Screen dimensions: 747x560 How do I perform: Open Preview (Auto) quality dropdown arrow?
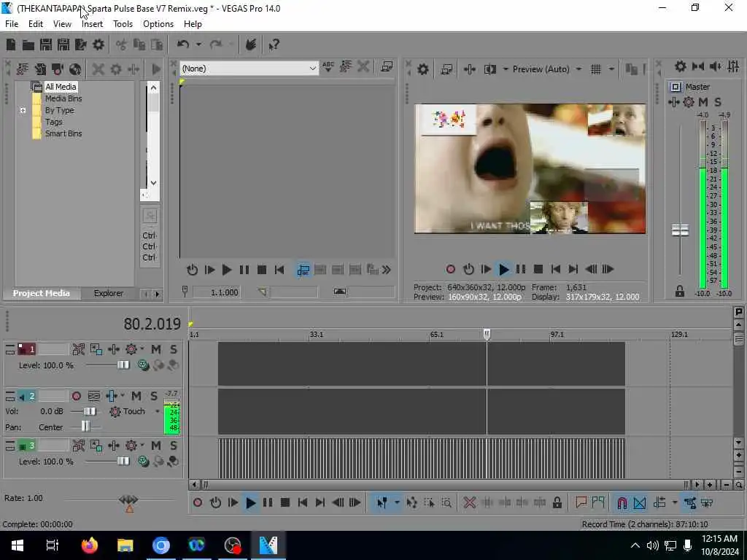pos(578,69)
